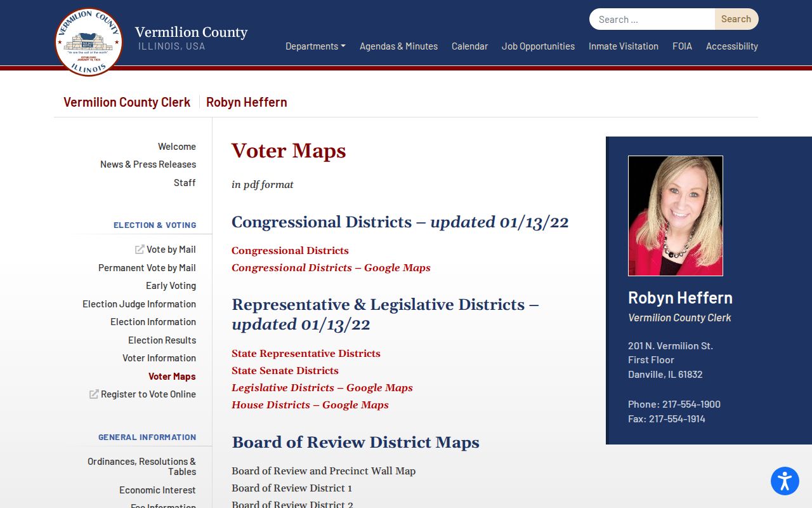Image resolution: width=812 pixels, height=508 pixels.
Task: Go to the Staff page
Action: click(x=185, y=183)
